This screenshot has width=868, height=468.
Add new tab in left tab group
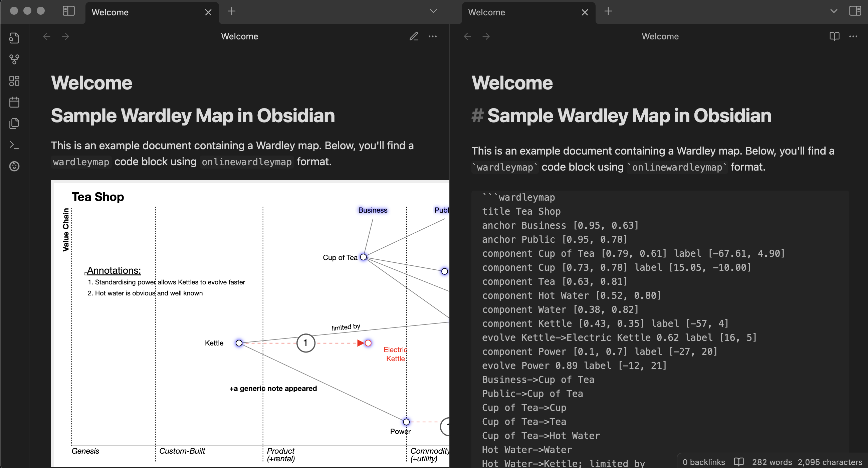pos(231,11)
